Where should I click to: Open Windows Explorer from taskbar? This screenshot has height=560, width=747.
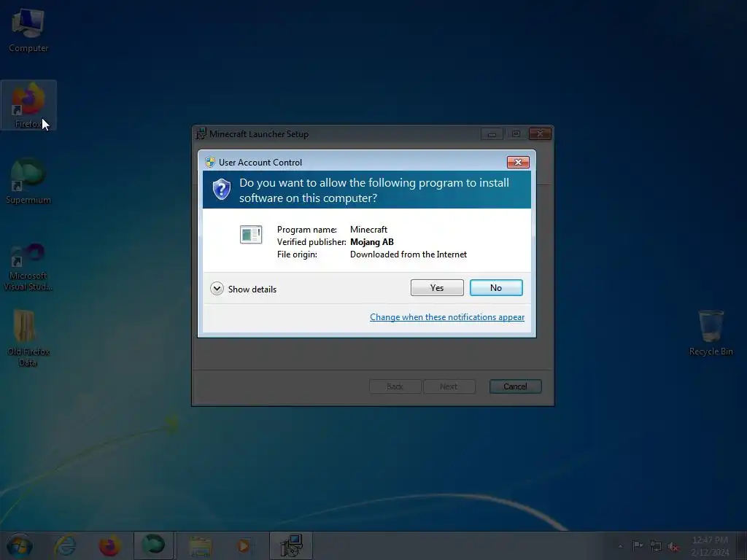pos(201,545)
